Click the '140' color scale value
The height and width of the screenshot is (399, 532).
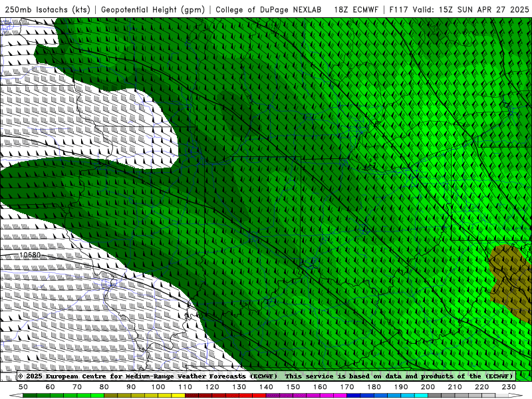tap(266, 387)
